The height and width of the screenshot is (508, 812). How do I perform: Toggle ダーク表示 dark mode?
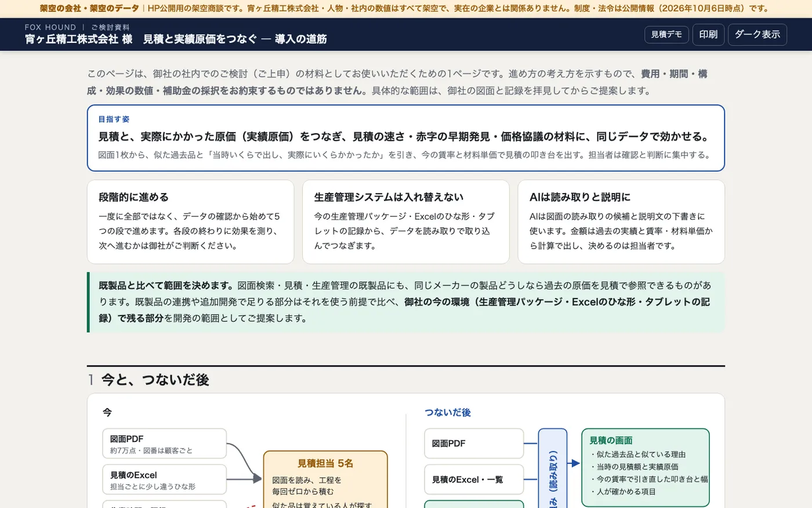(x=757, y=34)
